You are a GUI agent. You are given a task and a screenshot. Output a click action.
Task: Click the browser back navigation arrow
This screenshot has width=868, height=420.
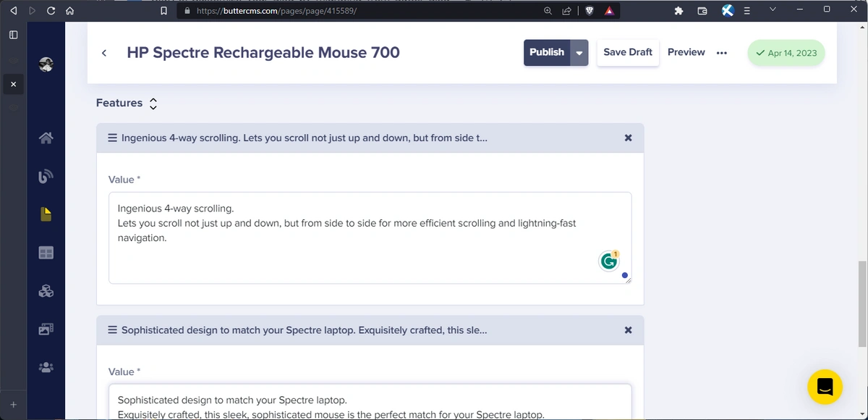pyautogui.click(x=12, y=11)
